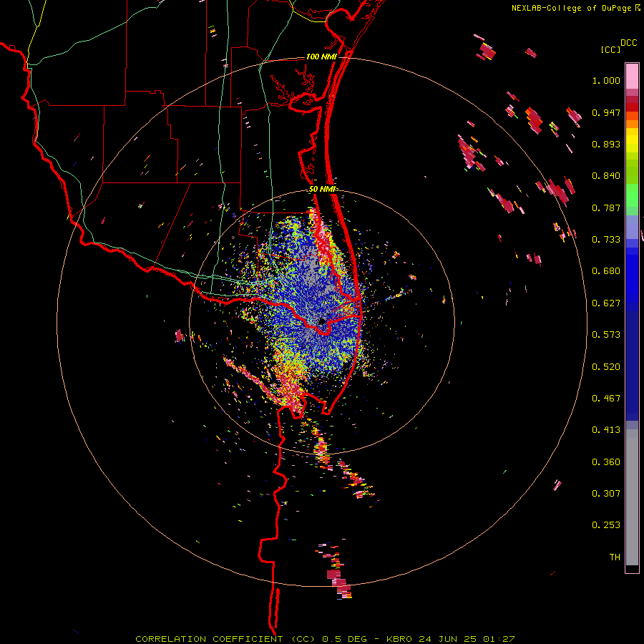
Task: Select the 0.893 scale value
Action: point(606,144)
